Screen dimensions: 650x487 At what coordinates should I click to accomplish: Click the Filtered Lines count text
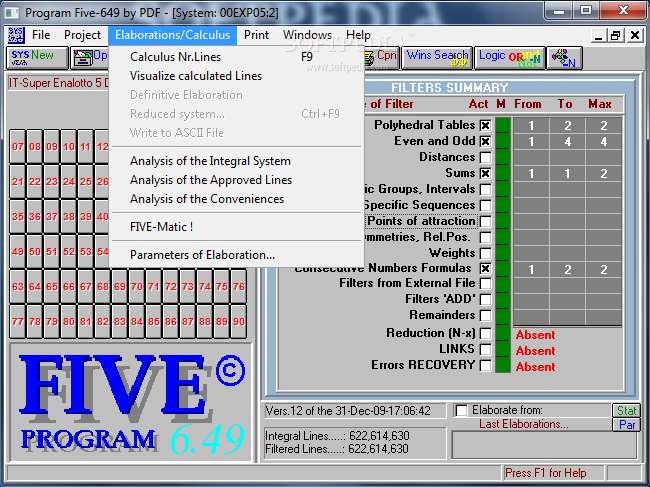pos(337,449)
